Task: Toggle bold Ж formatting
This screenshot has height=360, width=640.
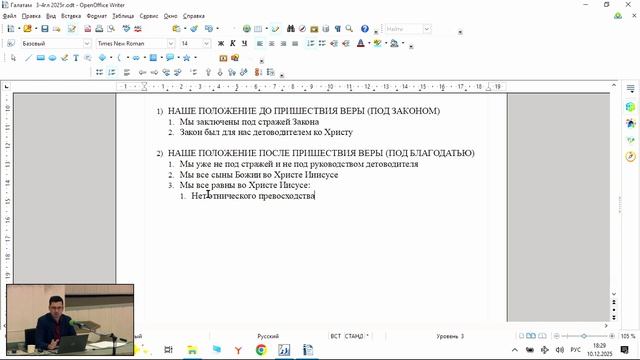Action: 221,43
